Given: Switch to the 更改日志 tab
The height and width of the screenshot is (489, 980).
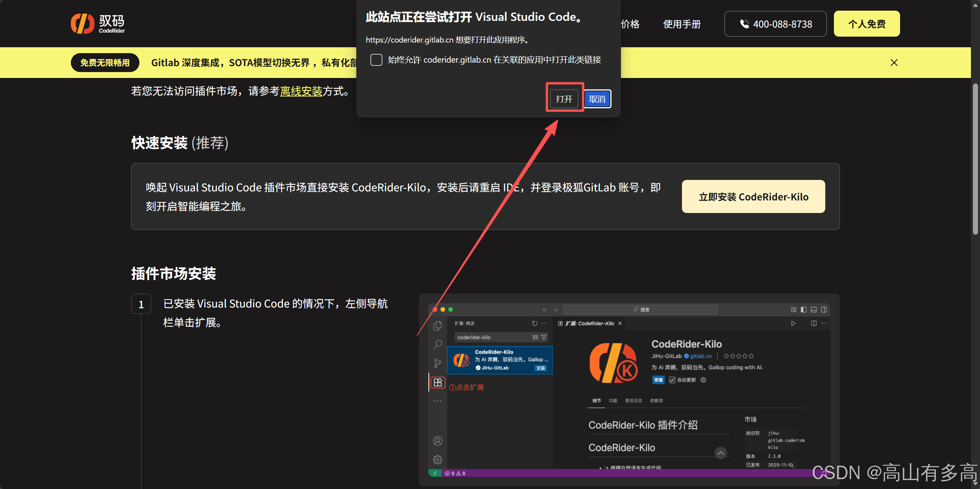Looking at the screenshot, I should [633, 400].
